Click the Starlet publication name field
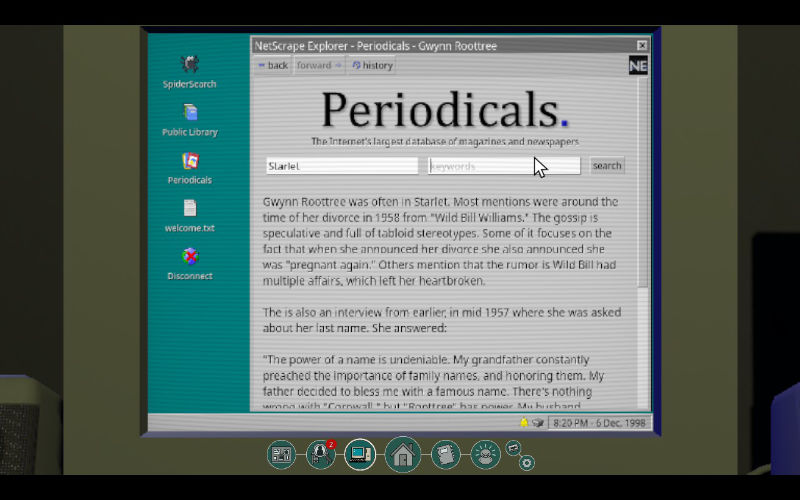Image resolution: width=800 pixels, height=500 pixels. 341,166
